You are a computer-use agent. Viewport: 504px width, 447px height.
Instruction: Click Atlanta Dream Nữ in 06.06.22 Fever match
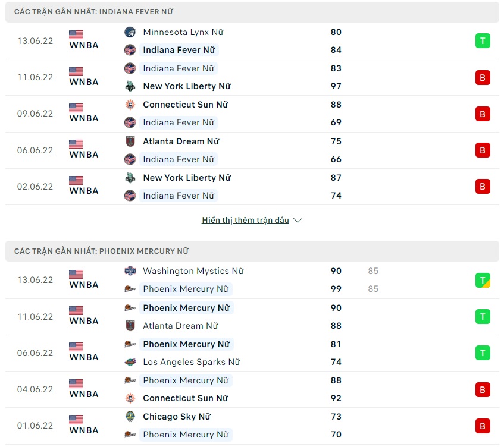coord(181,141)
